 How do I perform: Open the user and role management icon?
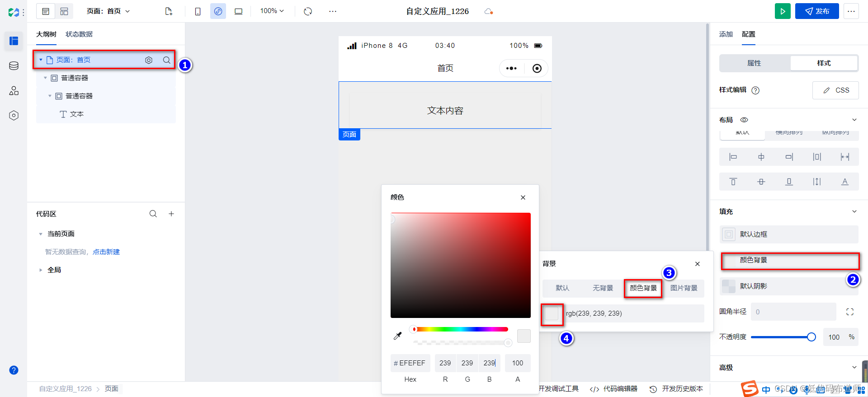click(14, 91)
